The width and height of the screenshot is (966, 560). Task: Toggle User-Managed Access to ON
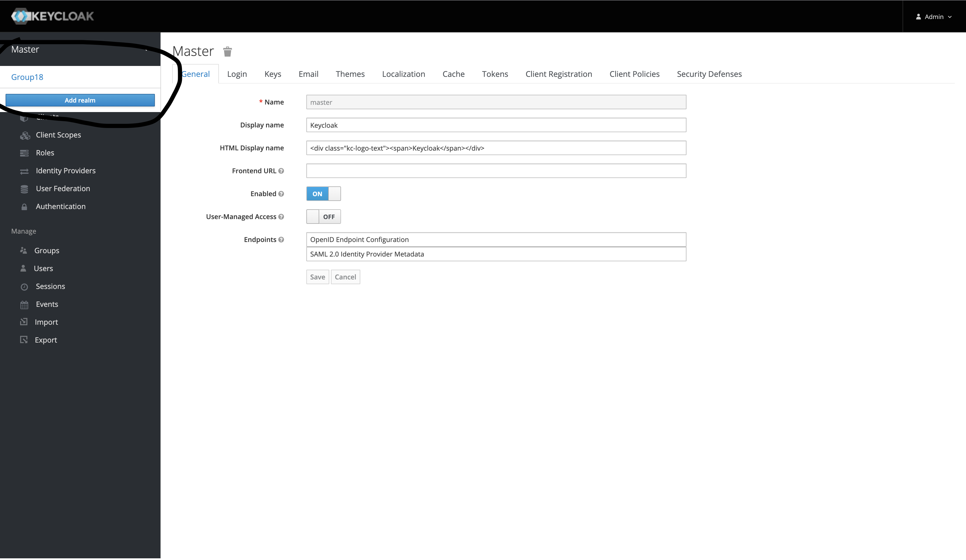tap(323, 216)
